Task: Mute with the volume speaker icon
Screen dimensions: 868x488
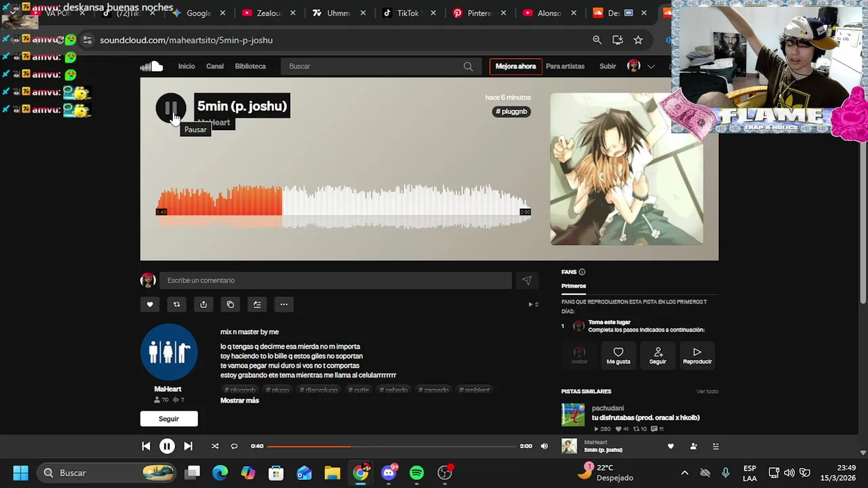Action: [x=544, y=446]
